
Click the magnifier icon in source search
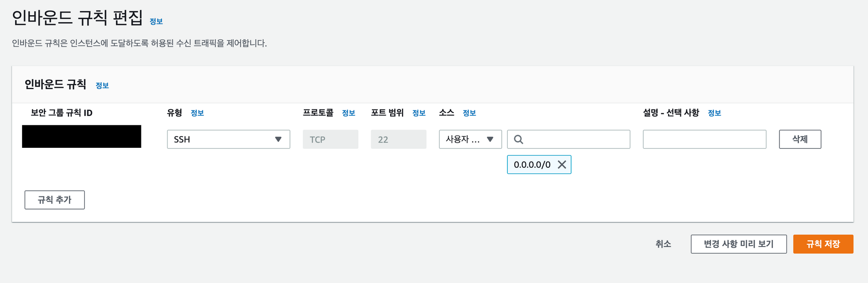click(518, 139)
